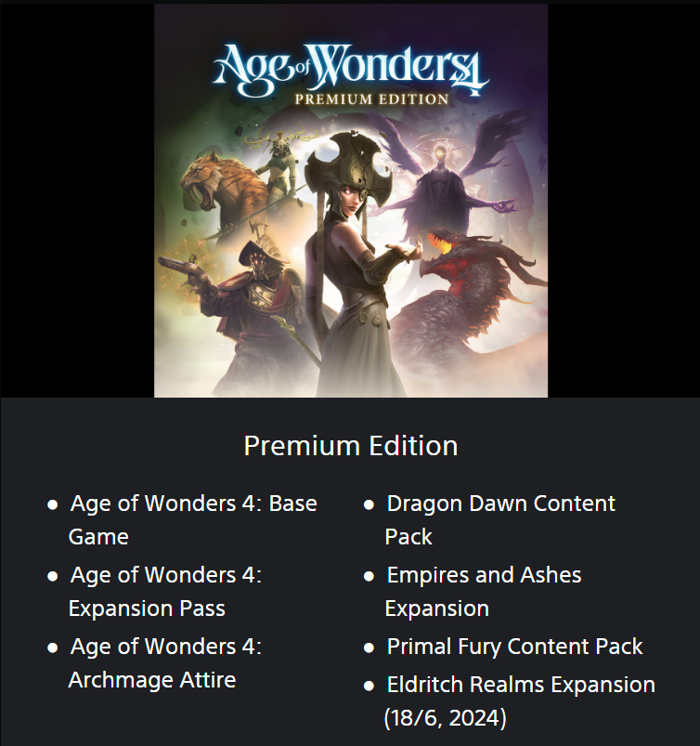The width and height of the screenshot is (700, 746).
Task: Click the bullet beside Base Game
Action: pos(53,504)
